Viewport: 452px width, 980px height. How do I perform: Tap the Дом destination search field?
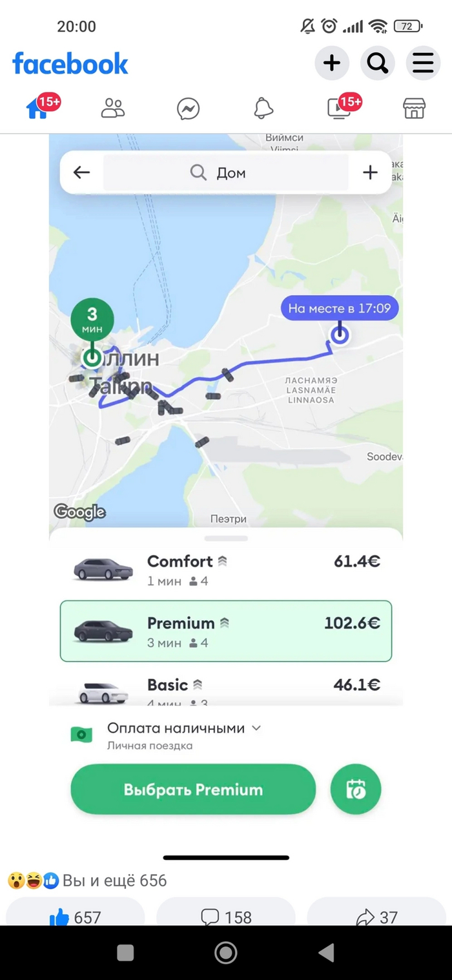click(226, 172)
